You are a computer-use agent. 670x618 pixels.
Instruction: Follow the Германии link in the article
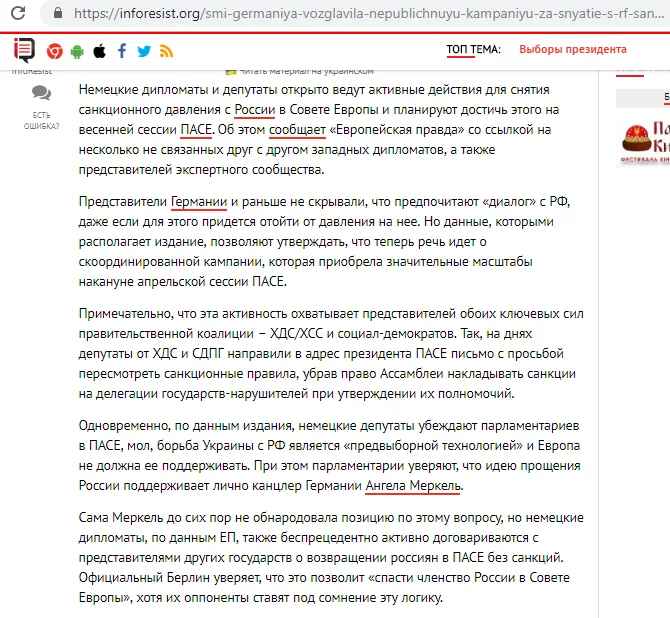(x=199, y=202)
